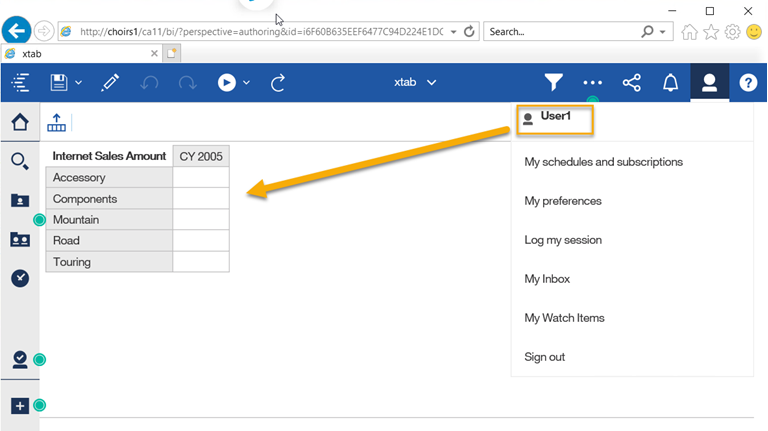Go to browser home page icon
Image resolution: width=768 pixels, height=431 pixels.
689,32
